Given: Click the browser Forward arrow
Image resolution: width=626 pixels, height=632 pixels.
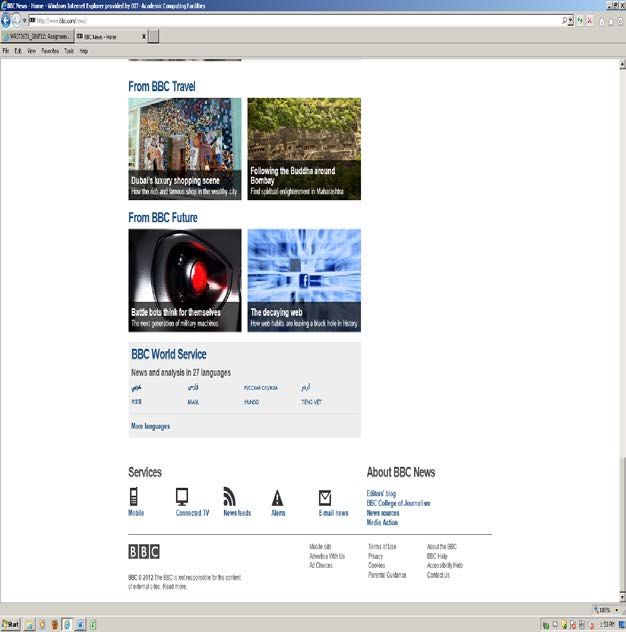Looking at the screenshot, I should coord(16,20).
